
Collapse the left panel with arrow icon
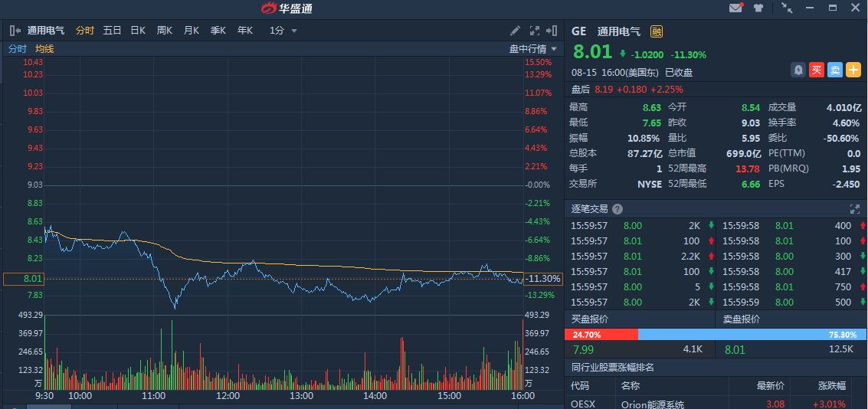tap(15, 31)
